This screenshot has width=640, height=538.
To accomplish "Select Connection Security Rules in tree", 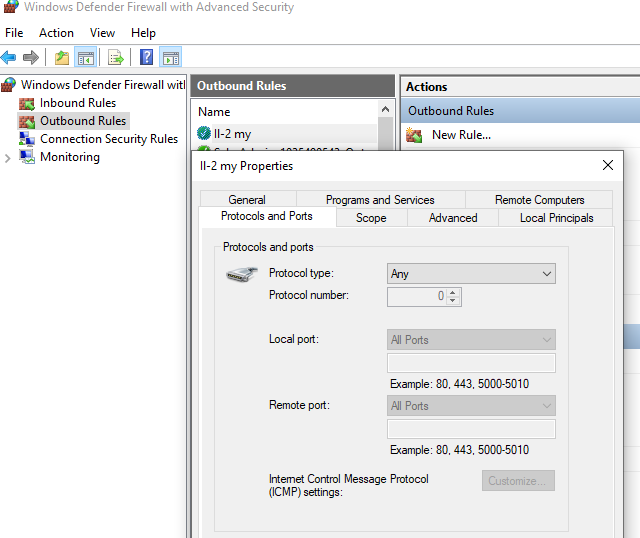I will pos(109,139).
